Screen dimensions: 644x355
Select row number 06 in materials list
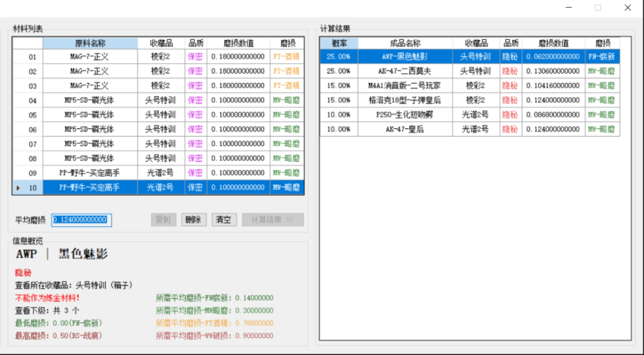pyautogui.click(x=28, y=129)
